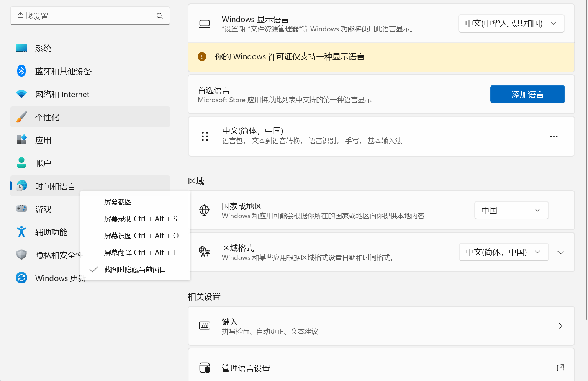Open options for 中文(简体，中国) language pack
Screen dimensions: 588x381
[x=554, y=136]
